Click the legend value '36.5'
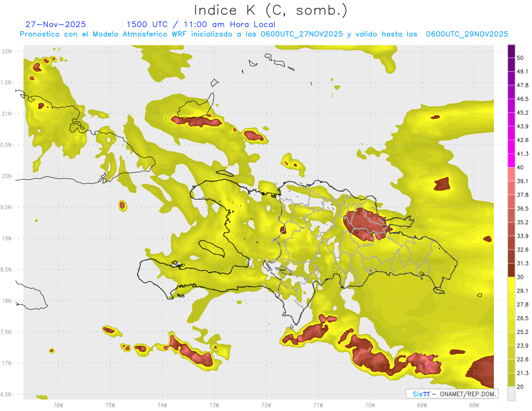 pos(523,208)
